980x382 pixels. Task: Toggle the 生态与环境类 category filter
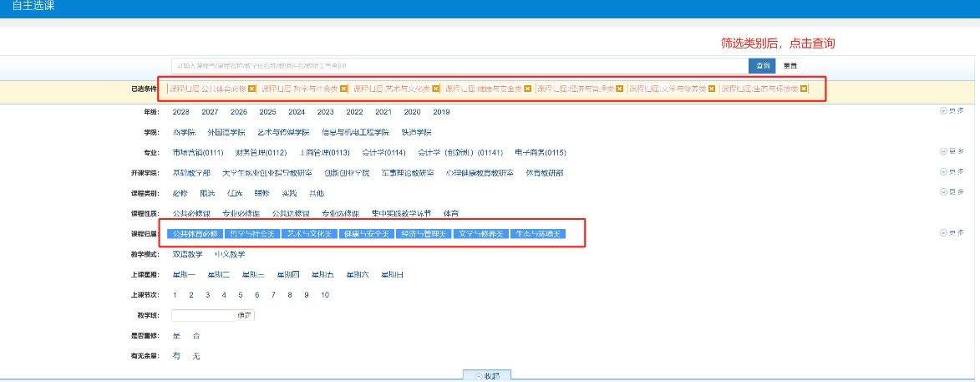click(539, 234)
